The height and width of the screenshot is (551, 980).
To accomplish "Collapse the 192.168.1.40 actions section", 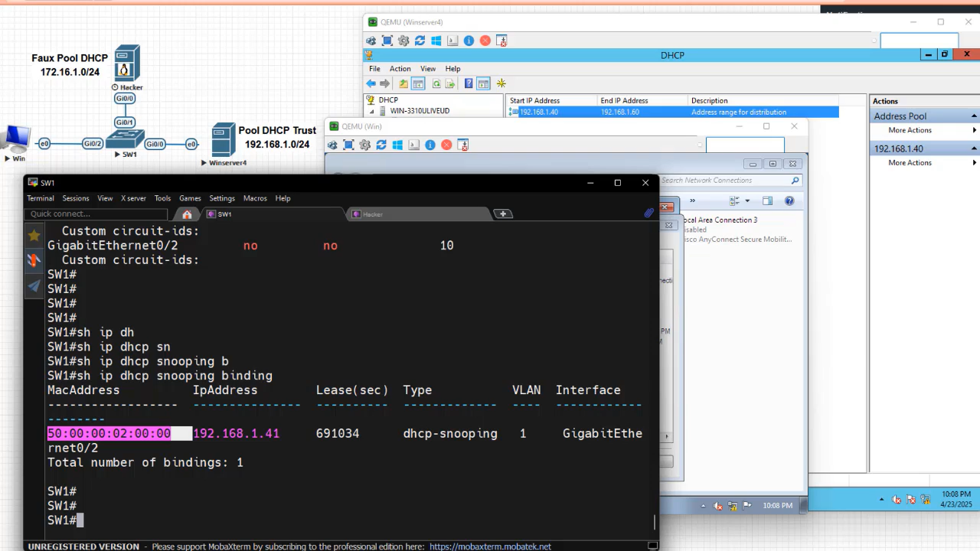I will tap(974, 148).
